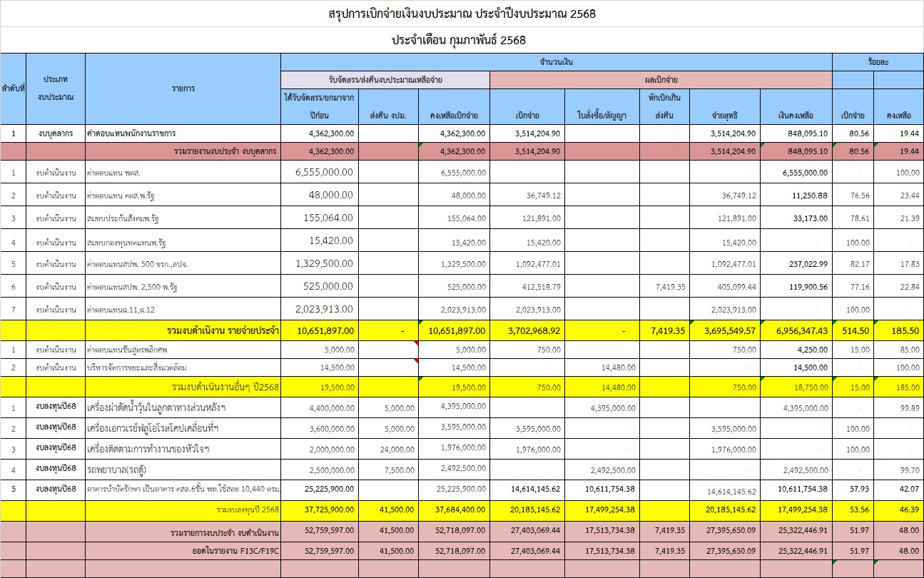Viewport: 924px width, 578px height.
Task: Select the จำนวนเงิน merged header
Action: click(556, 62)
